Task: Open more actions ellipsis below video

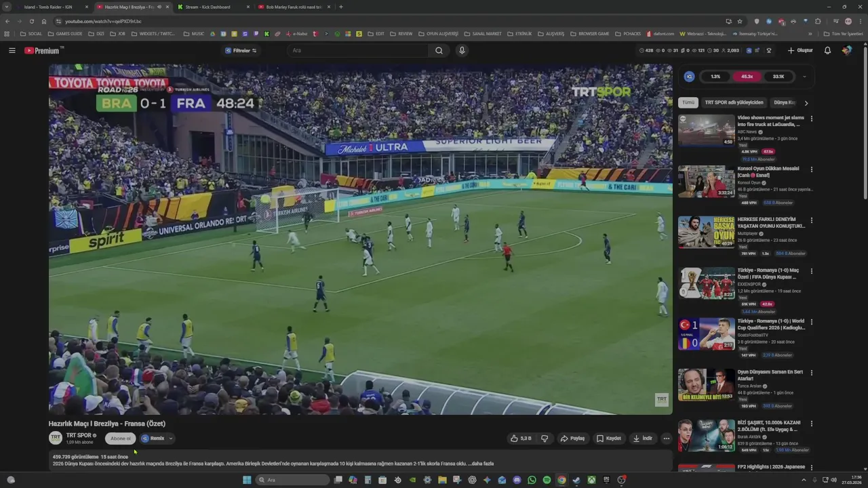Action: click(666, 439)
